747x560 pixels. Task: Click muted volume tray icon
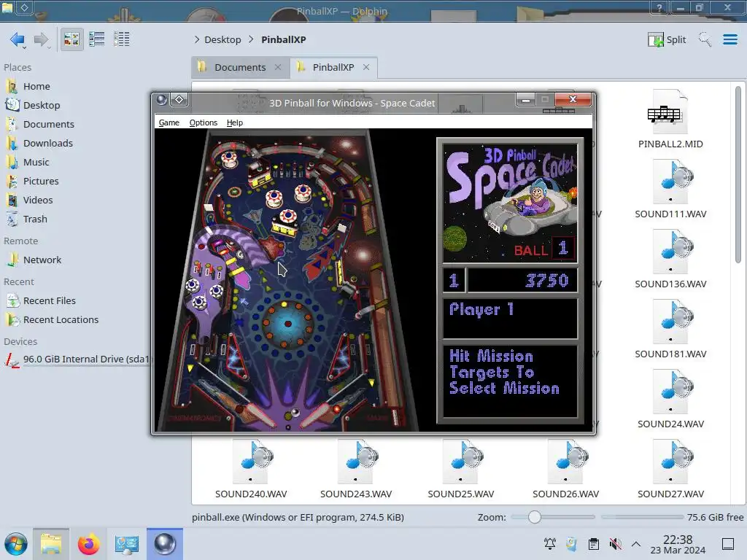[x=615, y=544]
